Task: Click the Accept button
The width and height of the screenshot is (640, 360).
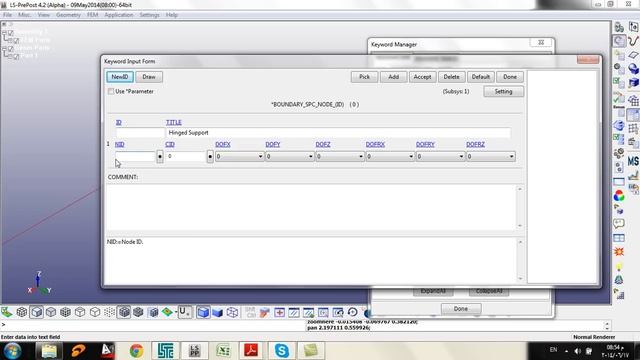Action: click(x=422, y=77)
